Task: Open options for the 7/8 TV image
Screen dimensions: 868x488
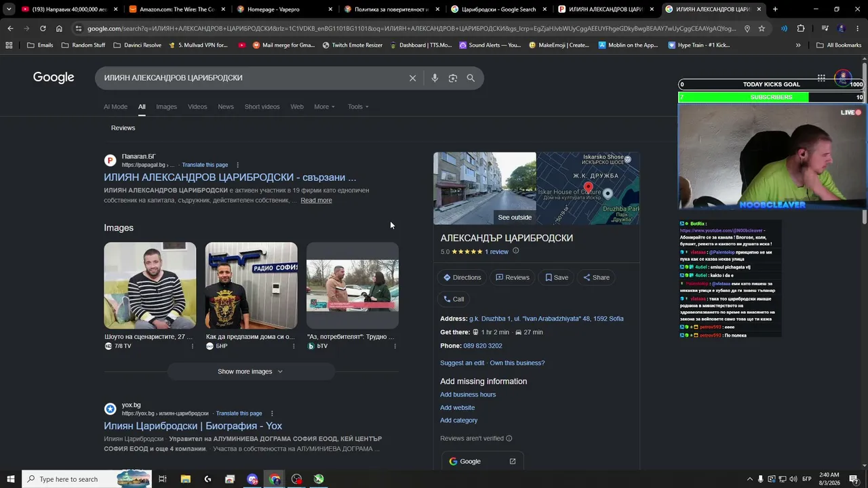Action: tap(192, 346)
